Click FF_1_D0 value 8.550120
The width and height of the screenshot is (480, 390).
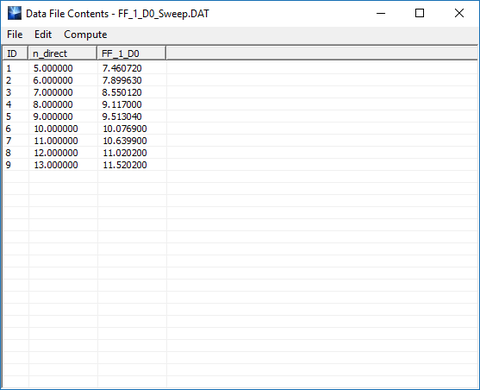122,92
